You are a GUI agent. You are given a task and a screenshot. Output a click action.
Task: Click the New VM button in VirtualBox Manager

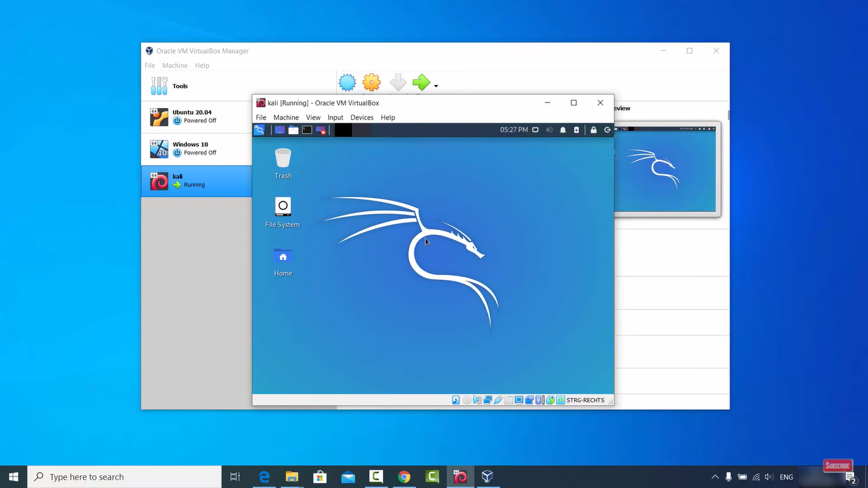point(347,83)
